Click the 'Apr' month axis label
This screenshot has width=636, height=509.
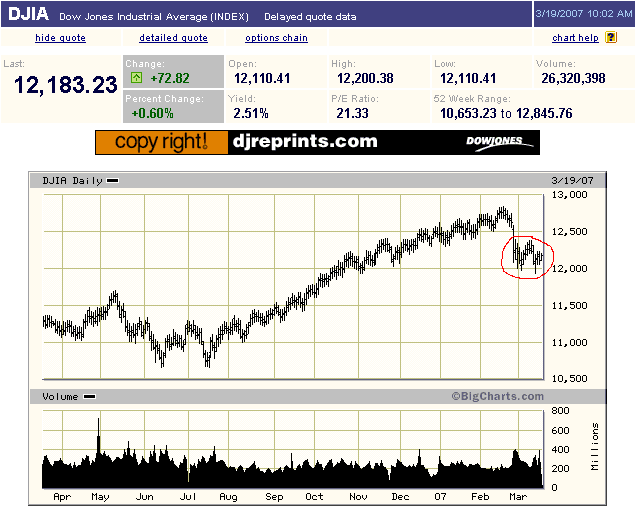62,497
